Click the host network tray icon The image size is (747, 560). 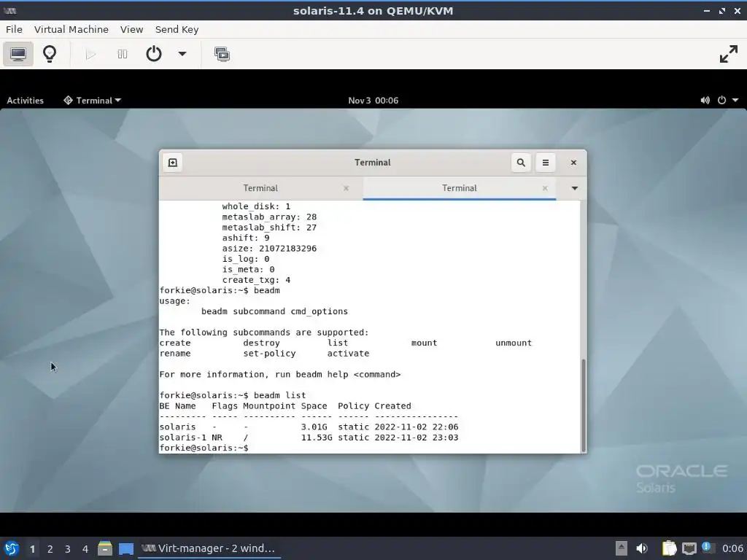point(689,548)
